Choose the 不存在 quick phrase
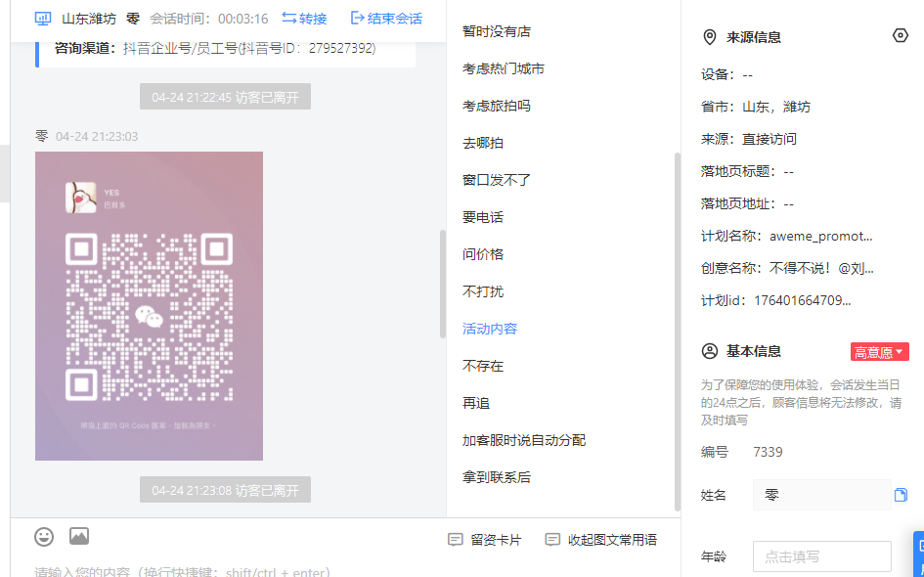Viewport: 924px width, 577px height. click(483, 366)
